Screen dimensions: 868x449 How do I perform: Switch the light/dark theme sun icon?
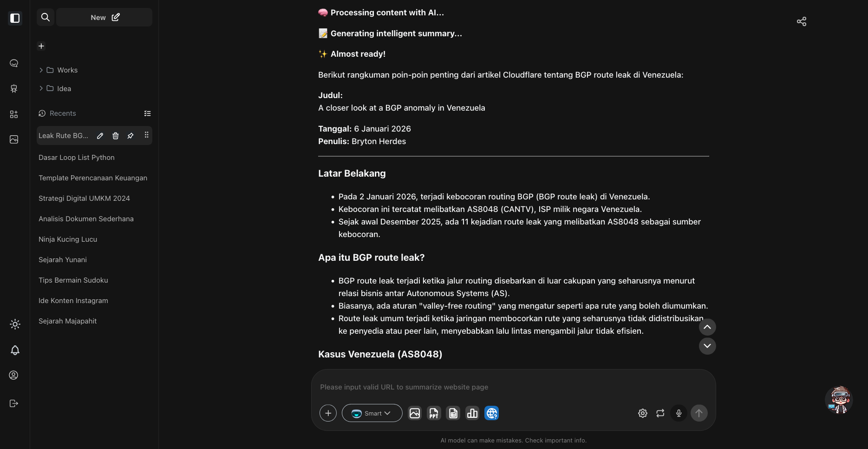click(x=15, y=324)
